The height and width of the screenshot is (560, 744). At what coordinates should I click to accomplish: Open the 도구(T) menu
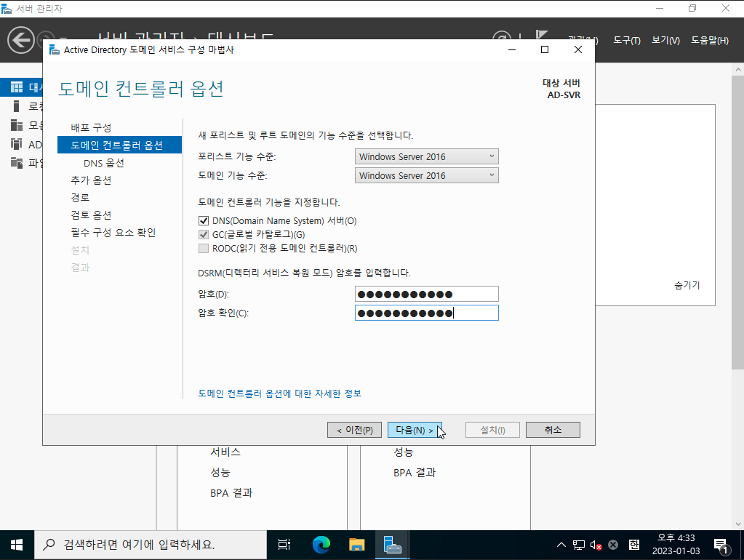(627, 40)
